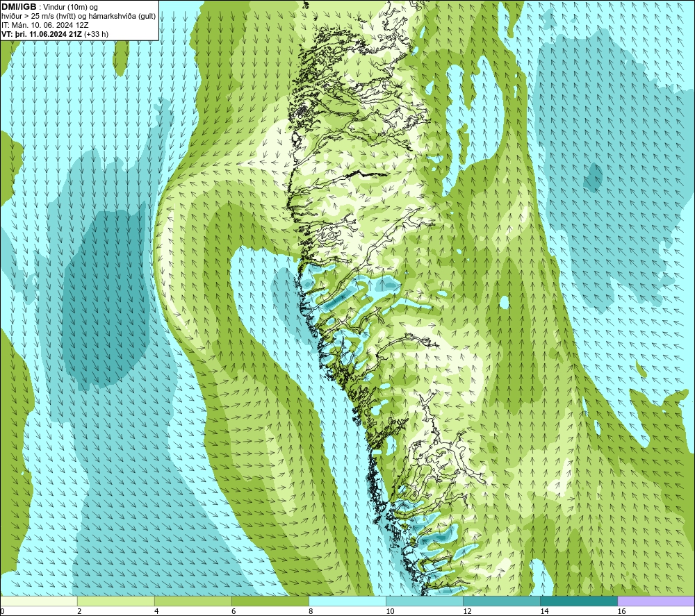Click the medium green 4–6 m/s legend swatch

(193, 601)
